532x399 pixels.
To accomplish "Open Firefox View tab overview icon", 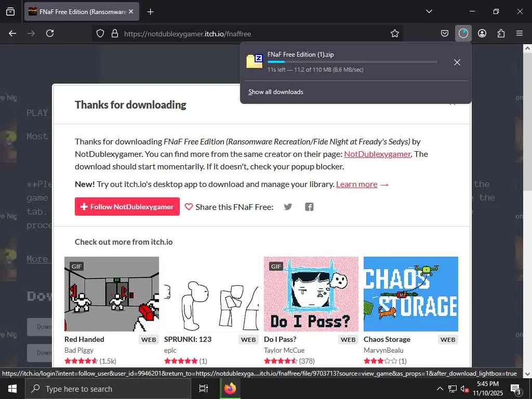I will (10, 12).
